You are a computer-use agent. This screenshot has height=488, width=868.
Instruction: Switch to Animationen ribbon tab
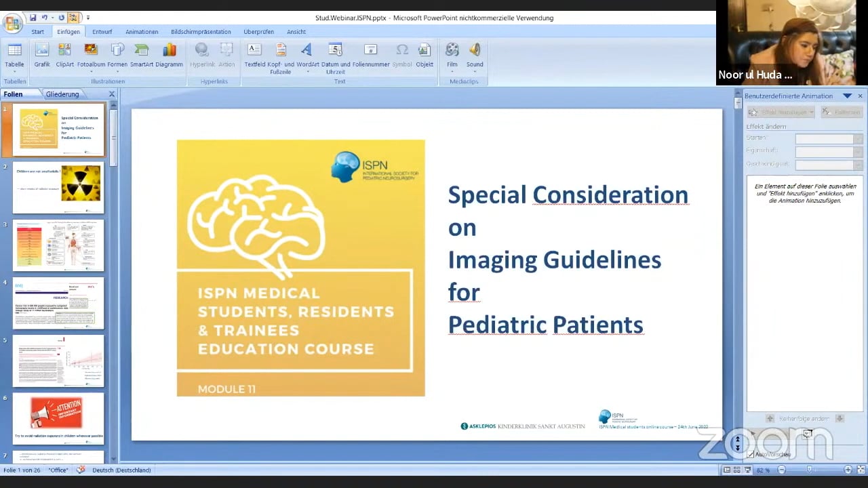pyautogui.click(x=142, y=32)
